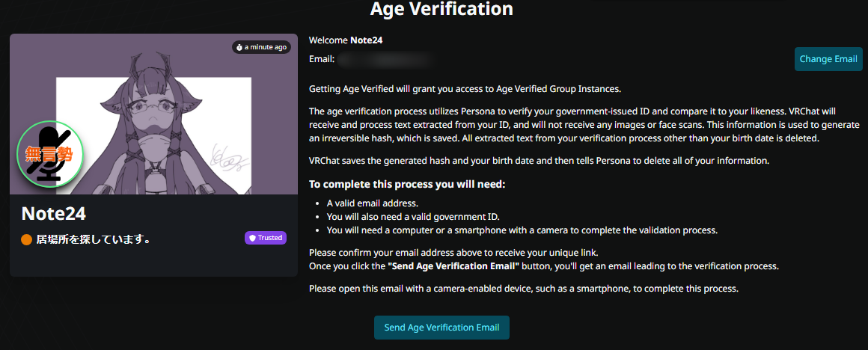
Task: Click the orange status dot
Action: [27, 240]
